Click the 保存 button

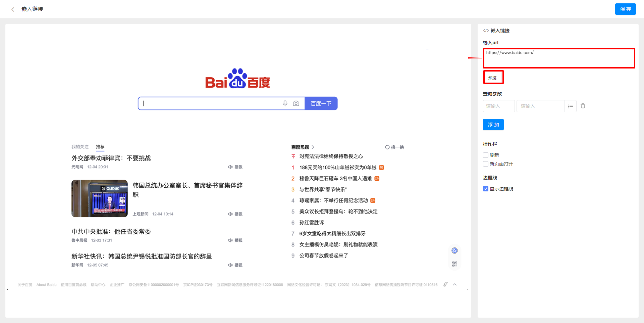click(x=625, y=9)
